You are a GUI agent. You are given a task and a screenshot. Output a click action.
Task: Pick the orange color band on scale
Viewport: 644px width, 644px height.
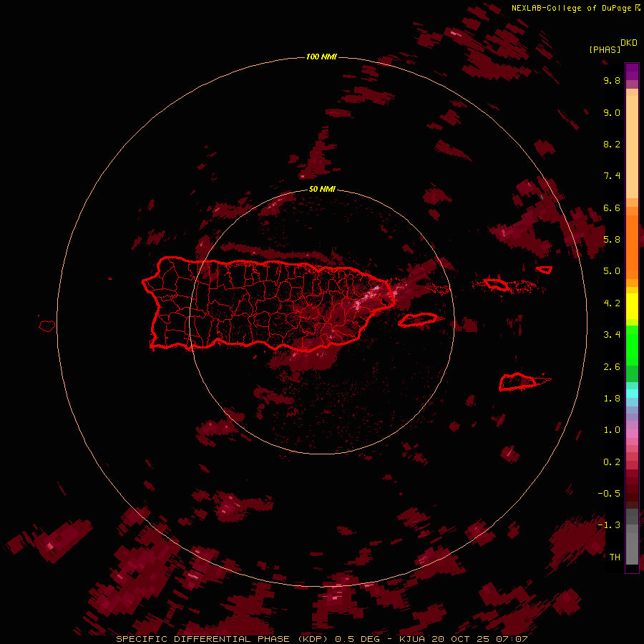tap(632, 248)
